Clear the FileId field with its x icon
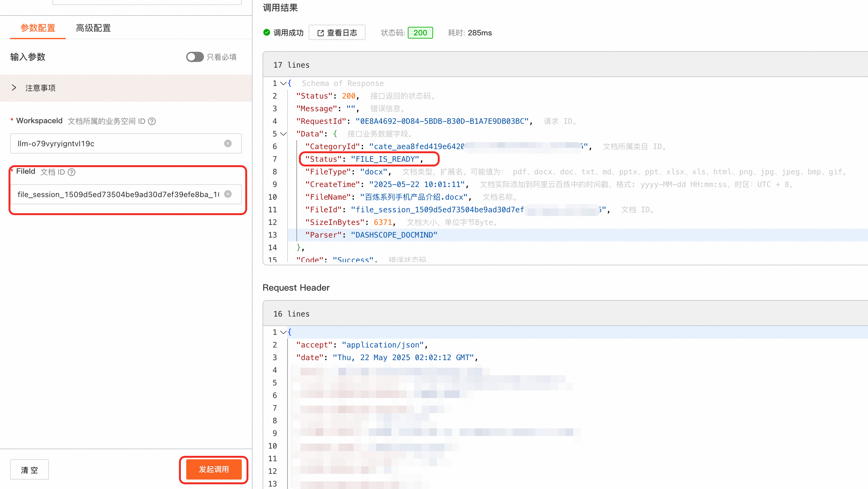 (x=228, y=194)
